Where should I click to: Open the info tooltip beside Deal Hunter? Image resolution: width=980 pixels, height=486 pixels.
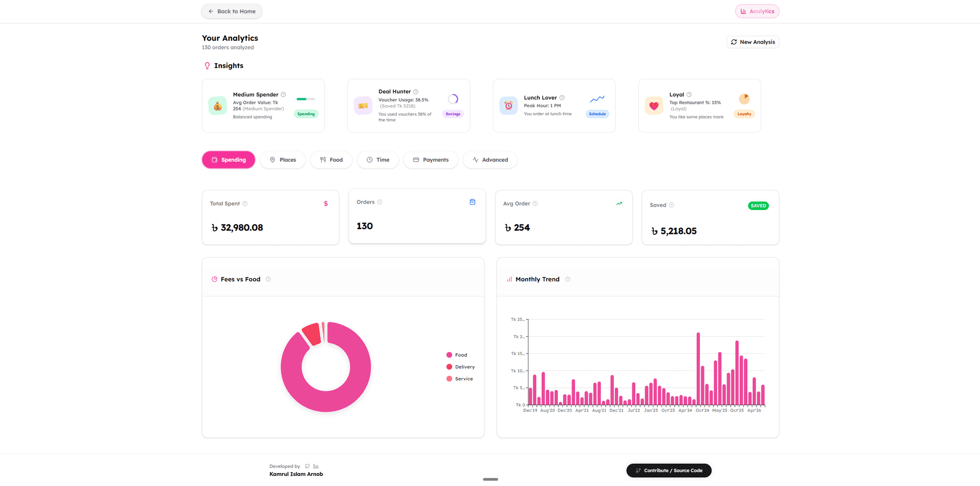coord(416,92)
